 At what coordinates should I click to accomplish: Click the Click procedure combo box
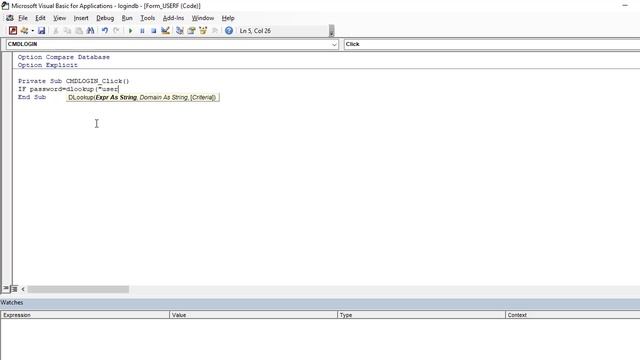[492, 44]
